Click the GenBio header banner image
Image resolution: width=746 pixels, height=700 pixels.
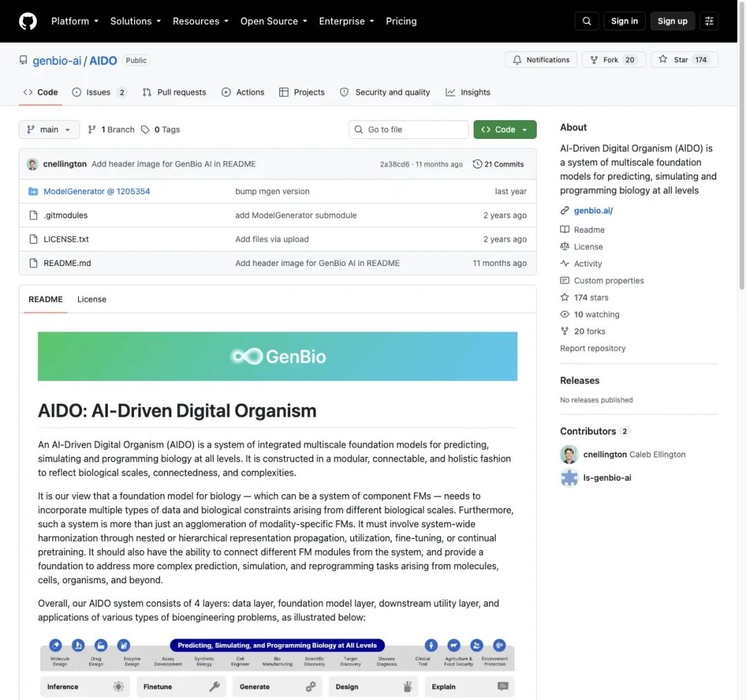tap(278, 357)
